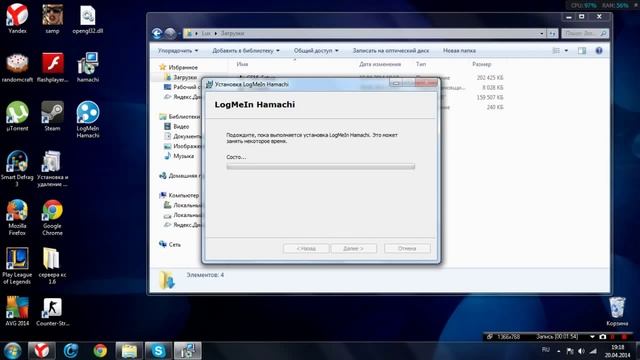The image size is (640, 360).
Task: Click the installer progress bar
Action: pos(320,166)
